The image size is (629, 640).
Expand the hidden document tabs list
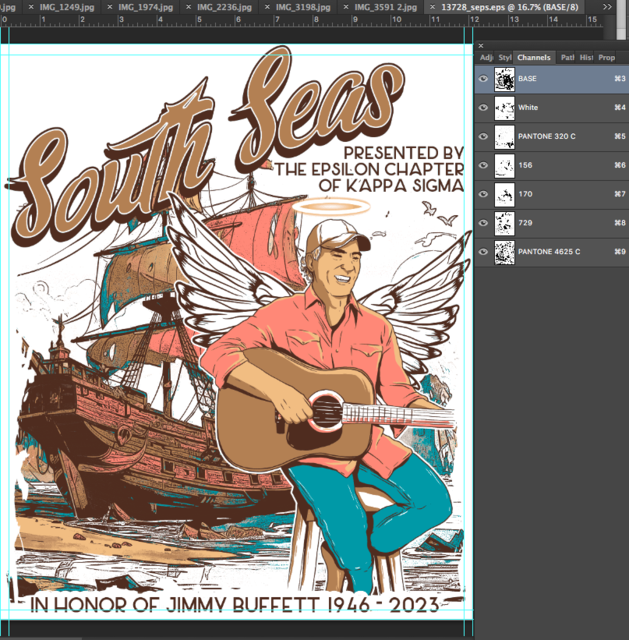click(607, 7)
